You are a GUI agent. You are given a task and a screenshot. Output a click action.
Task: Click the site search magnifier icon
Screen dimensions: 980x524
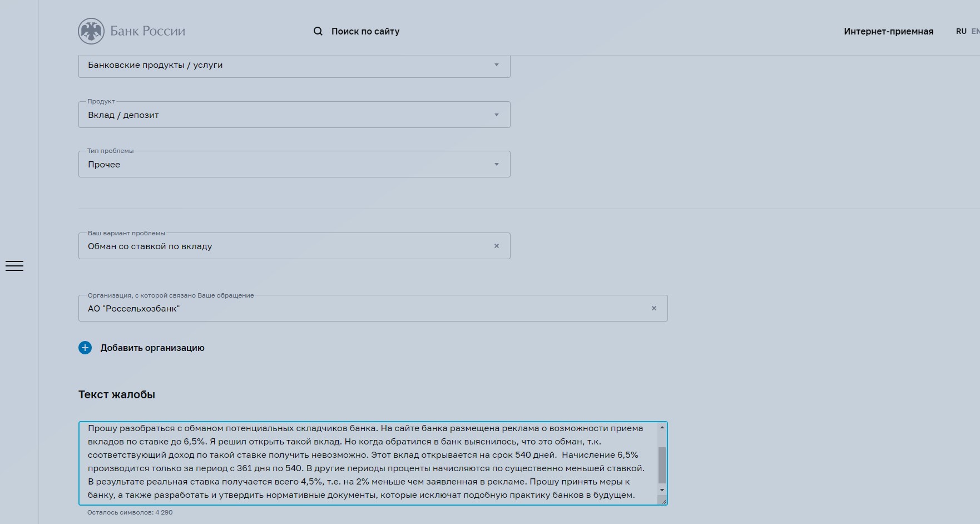(318, 31)
